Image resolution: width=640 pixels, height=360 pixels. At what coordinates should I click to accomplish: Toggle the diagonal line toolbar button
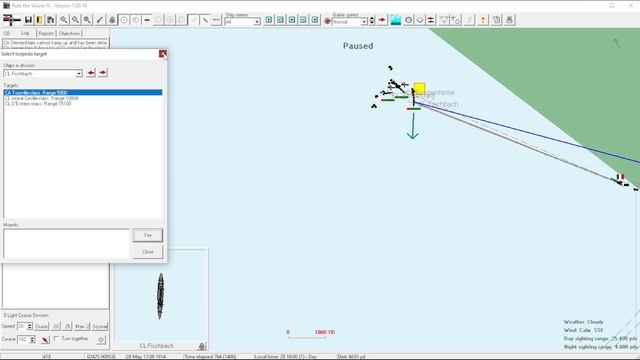[x=205, y=20]
